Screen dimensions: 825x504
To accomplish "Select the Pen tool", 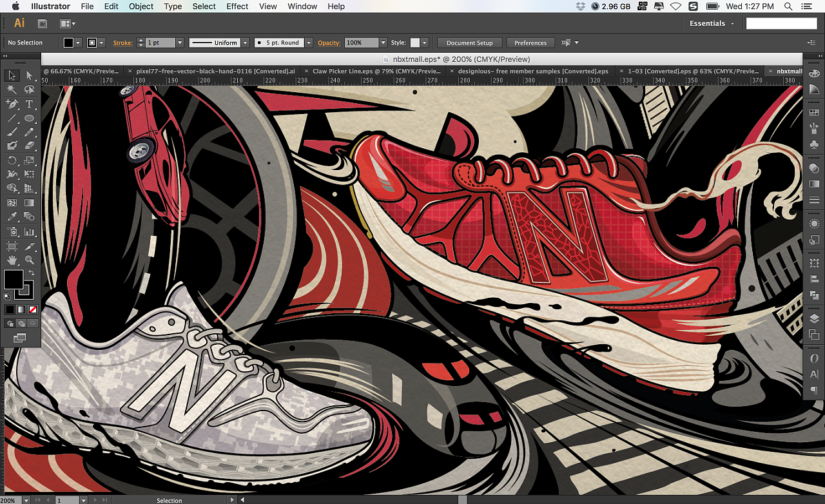I will pos(12,104).
